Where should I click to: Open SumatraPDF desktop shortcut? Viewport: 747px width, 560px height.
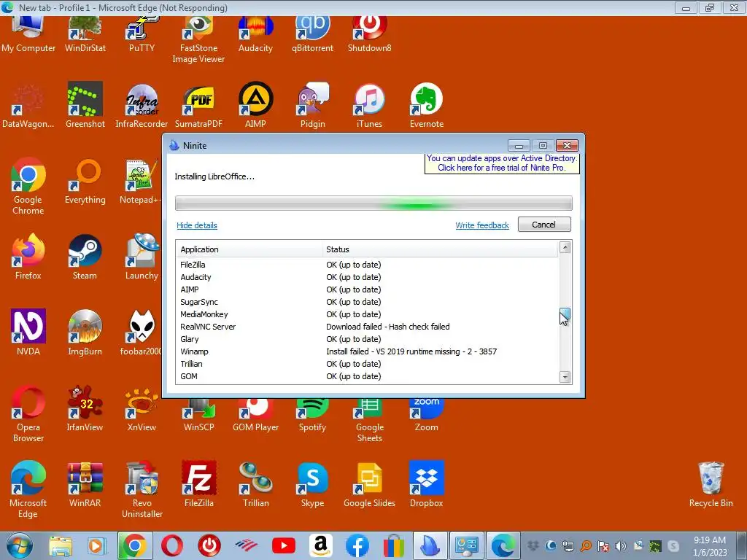198,105
